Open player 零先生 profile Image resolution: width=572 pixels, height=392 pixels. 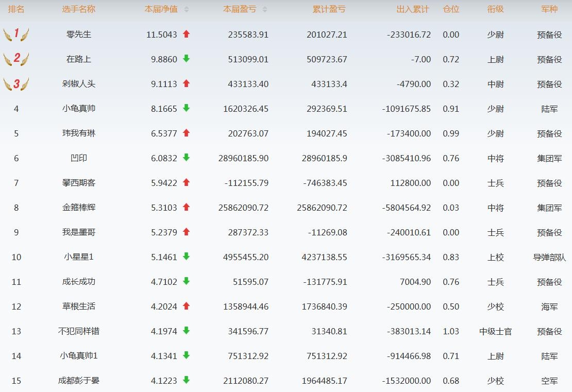[79, 35]
